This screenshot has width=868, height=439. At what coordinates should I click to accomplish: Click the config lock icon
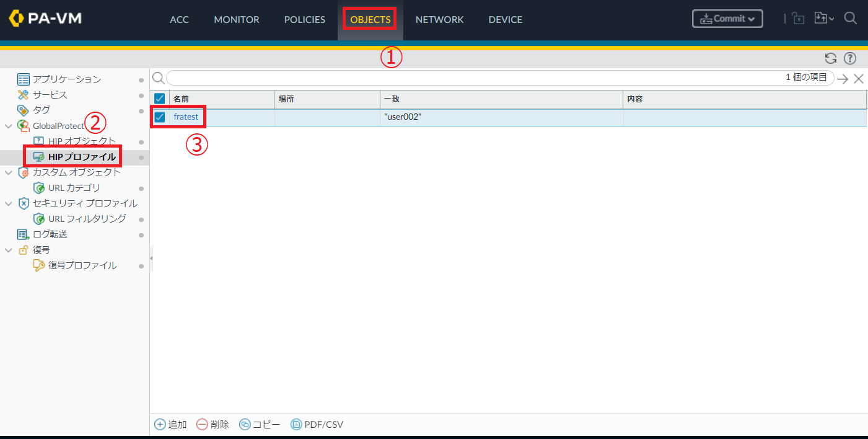(x=798, y=19)
